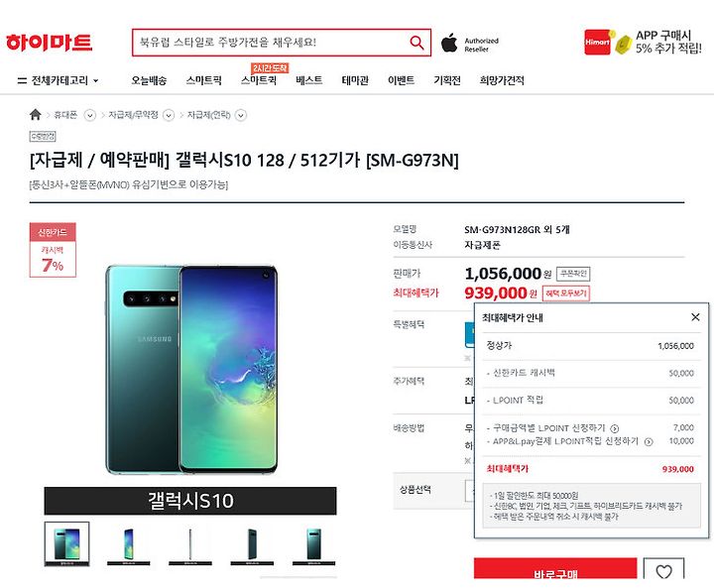714x588 pixels.
Task: Click the search magnifier icon
Action: 416,43
